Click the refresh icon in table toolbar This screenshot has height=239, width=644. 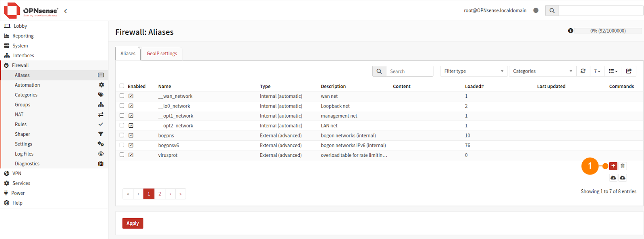point(583,71)
